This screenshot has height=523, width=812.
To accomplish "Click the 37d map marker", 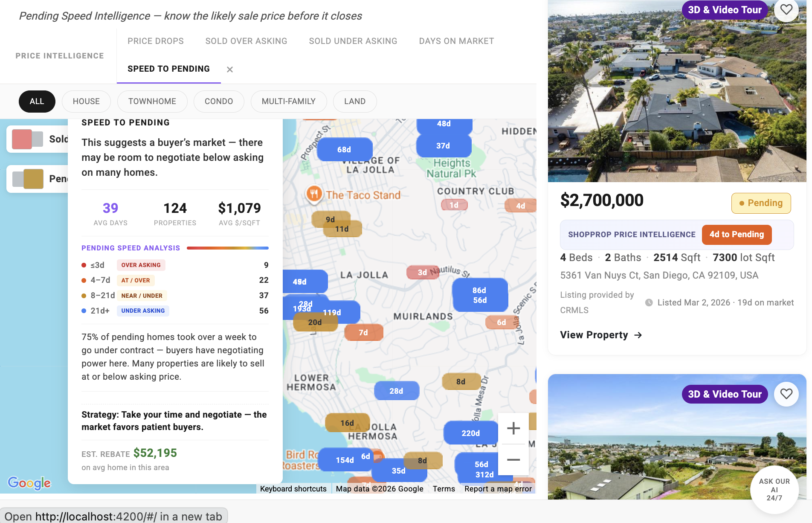I will pos(443,146).
